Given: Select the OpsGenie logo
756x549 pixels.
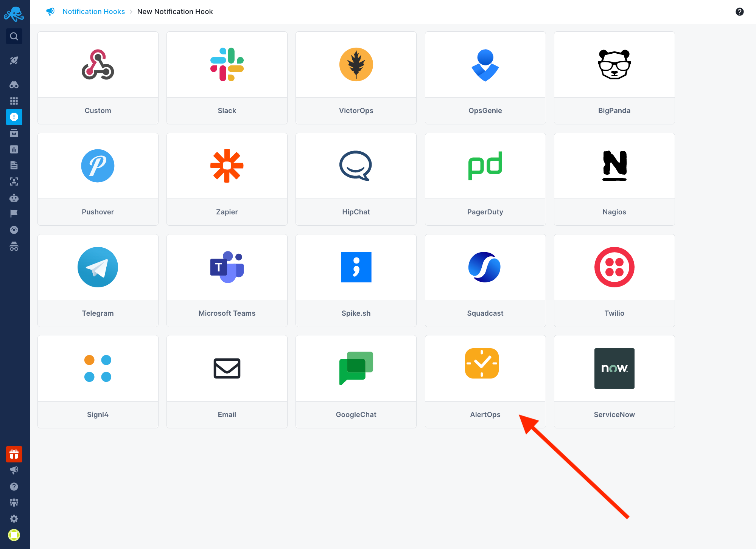Looking at the screenshot, I should (x=485, y=65).
